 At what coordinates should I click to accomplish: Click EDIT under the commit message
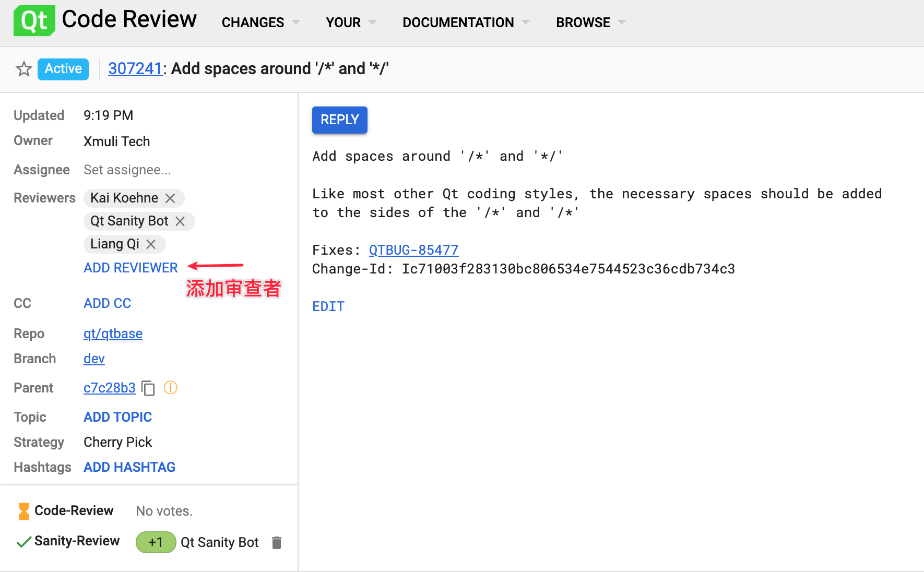[328, 306]
